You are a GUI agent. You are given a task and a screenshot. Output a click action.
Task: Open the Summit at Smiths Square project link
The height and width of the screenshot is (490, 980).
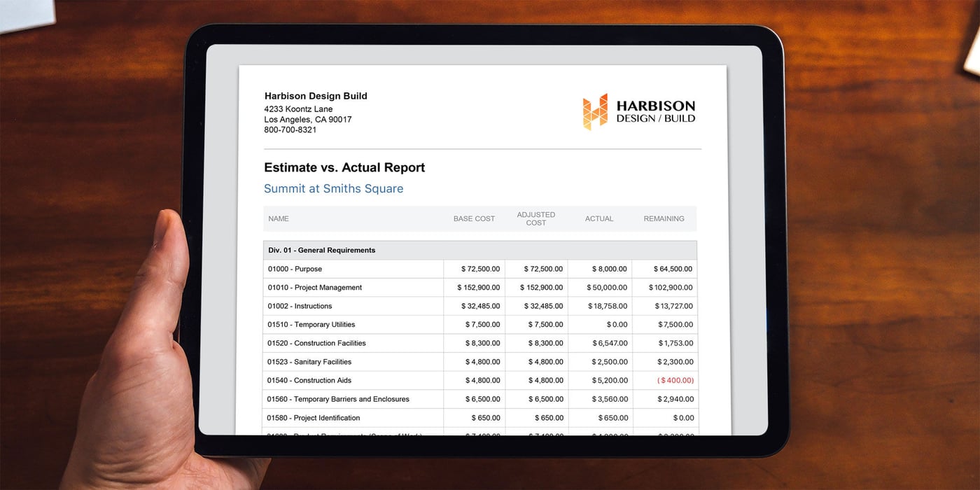[x=334, y=188]
